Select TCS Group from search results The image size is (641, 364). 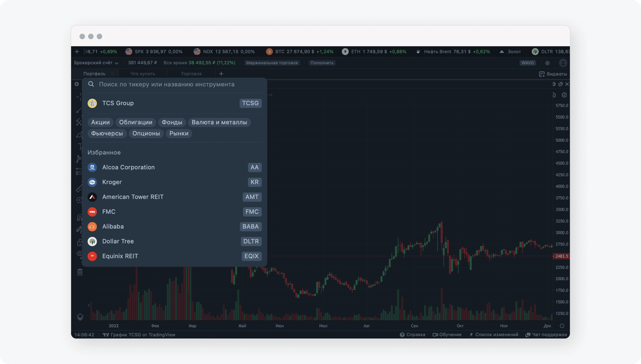pyautogui.click(x=174, y=103)
